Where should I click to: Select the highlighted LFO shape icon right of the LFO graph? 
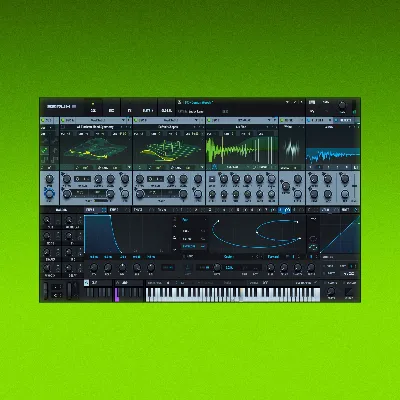tap(313, 247)
